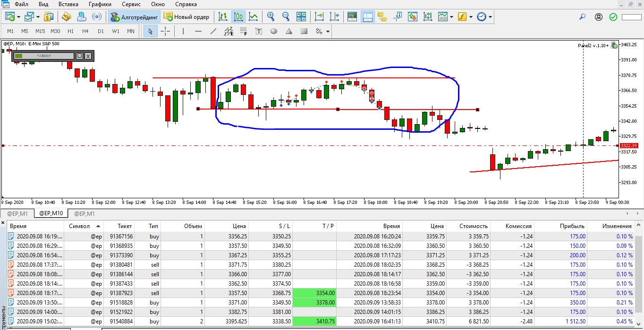Toggle the Toolbox panel icon
644x330 pixels.
click(367, 17)
